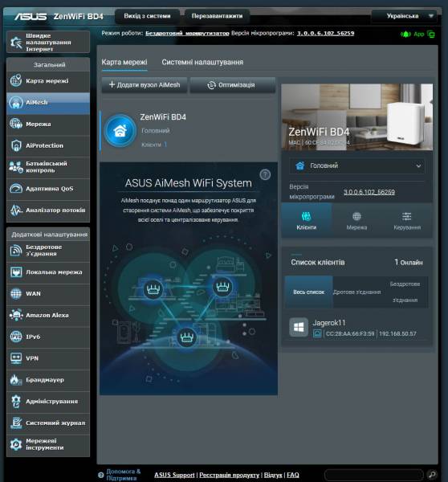This screenshot has height=482, width=448.
Task: Open the Quick Internet Setup wizard icon
Action: 16,43
